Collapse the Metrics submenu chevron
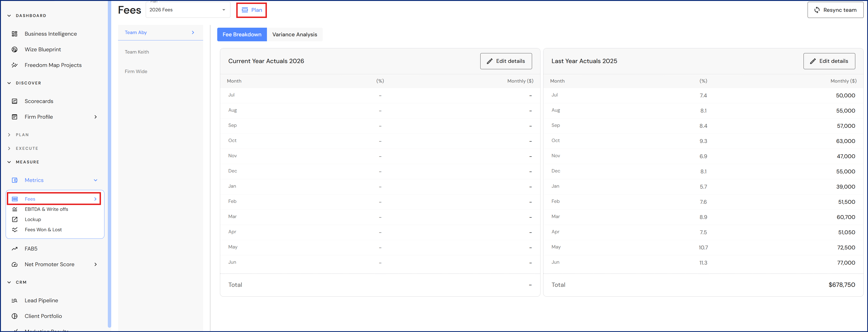 (96, 180)
